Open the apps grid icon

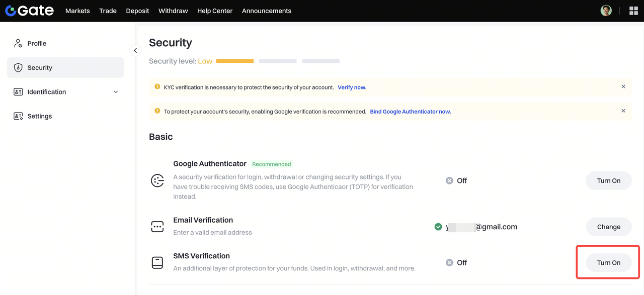click(633, 11)
